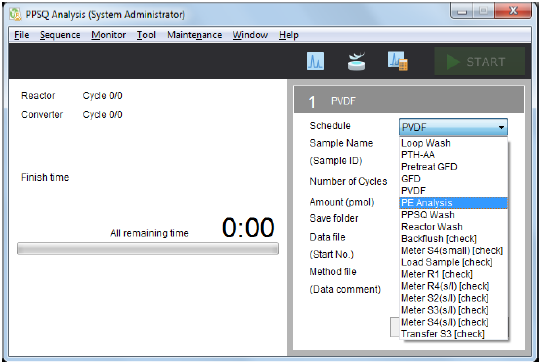Click the sample dish reactor icon
The width and height of the screenshot is (541, 363).
tap(356, 61)
